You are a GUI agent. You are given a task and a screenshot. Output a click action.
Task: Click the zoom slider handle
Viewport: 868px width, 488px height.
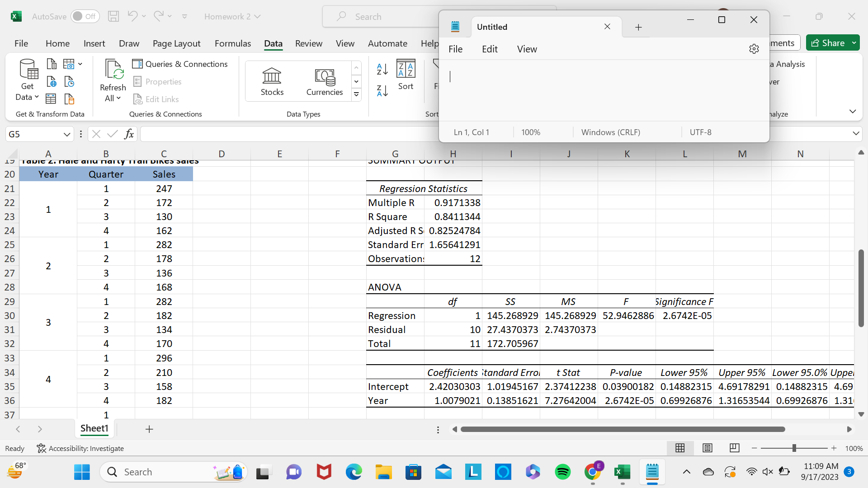point(794,448)
